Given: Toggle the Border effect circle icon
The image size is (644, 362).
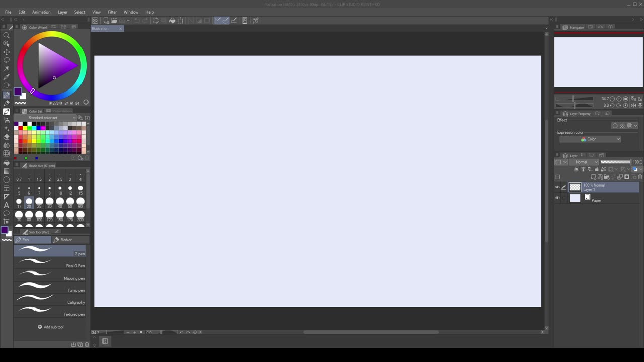Looking at the screenshot, I should coord(615,126).
